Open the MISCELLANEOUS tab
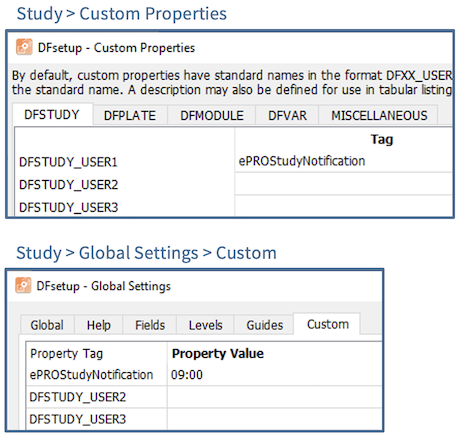The image size is (460, 437). [379, 116]
